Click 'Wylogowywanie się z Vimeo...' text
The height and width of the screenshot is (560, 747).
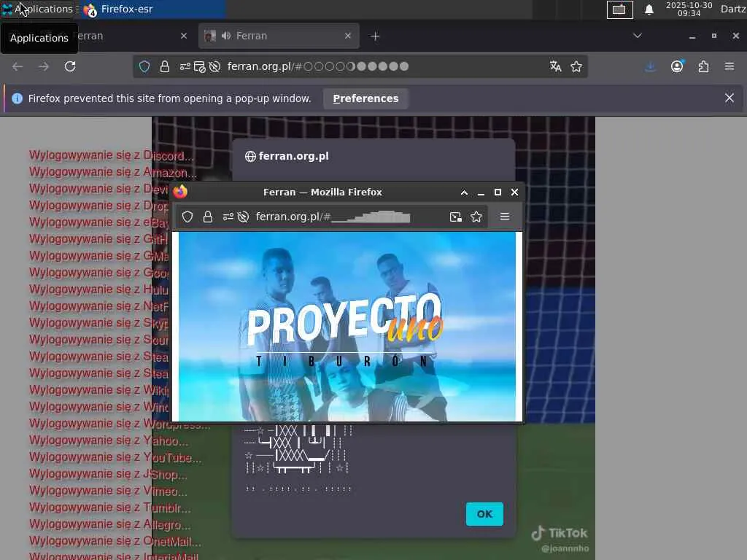pyautogui.click(x=108, y=491)
